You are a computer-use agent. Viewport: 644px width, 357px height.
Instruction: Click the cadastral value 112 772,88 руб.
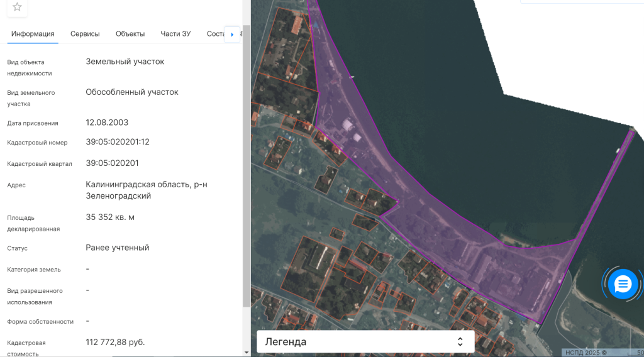pos(115,342)
